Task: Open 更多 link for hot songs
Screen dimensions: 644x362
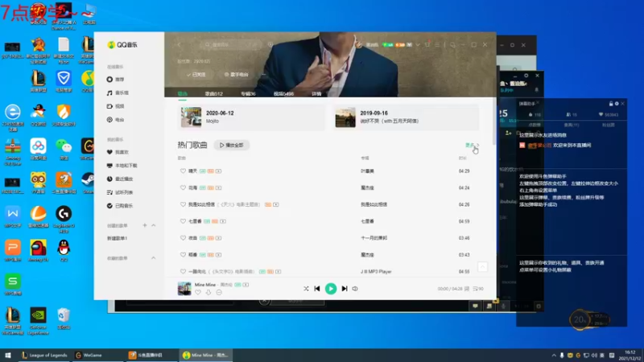Action: point(472,145)
